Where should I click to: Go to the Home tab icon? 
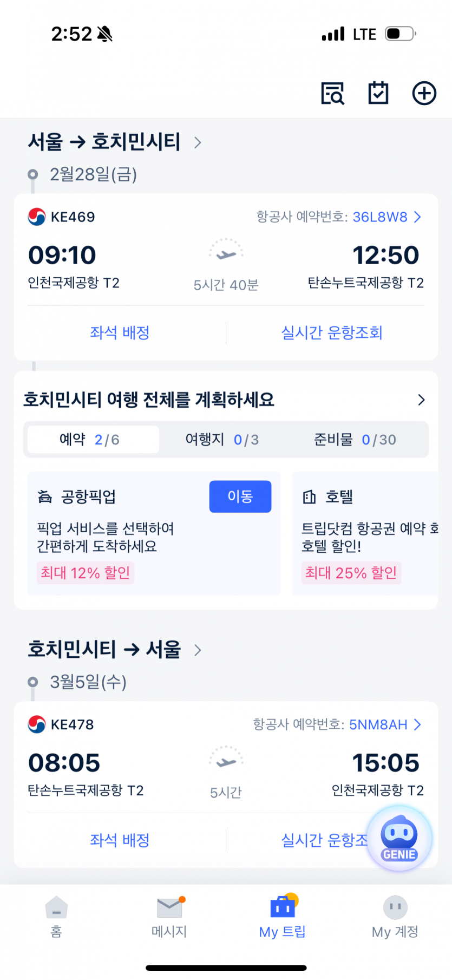coord(56,908)
